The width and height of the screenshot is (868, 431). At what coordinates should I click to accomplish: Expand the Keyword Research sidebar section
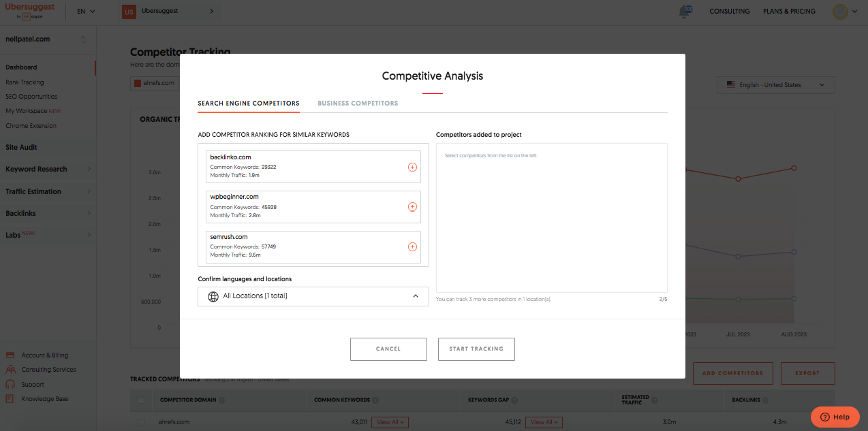coord(47,170)
